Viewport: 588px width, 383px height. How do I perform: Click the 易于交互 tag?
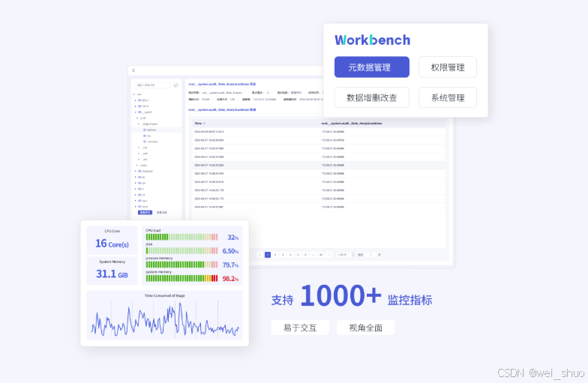click(x=300, y=328)
